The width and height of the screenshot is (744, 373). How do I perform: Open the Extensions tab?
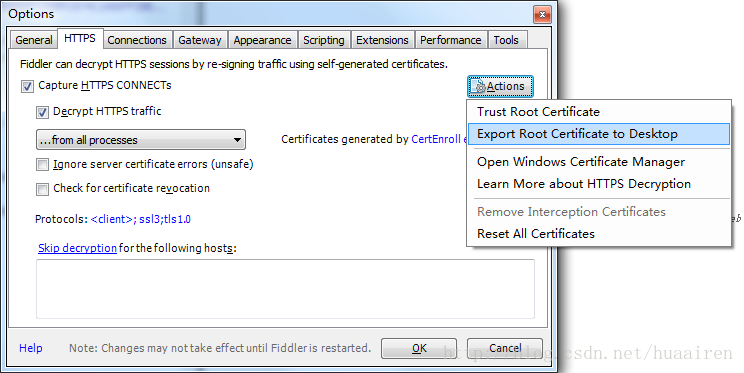[382, 40]
